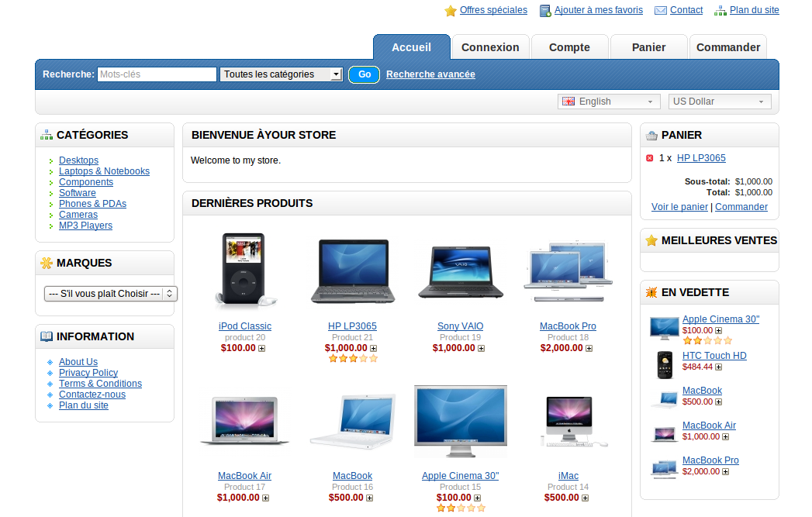Image resolution: width=812 pixels, height=517 pixels.
Task: Click the Meilleures Ventes star icon
Action: 651,240
